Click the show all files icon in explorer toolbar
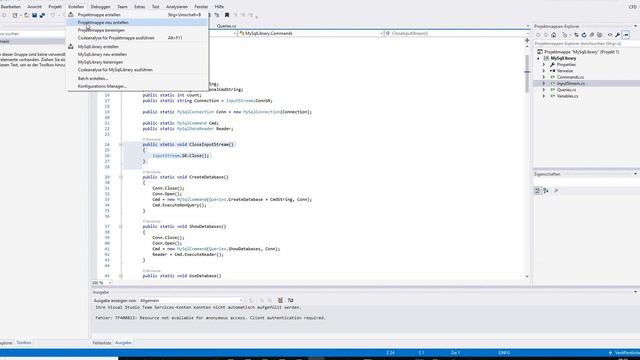Screen dimensions: 640x360 click(600, 35)
